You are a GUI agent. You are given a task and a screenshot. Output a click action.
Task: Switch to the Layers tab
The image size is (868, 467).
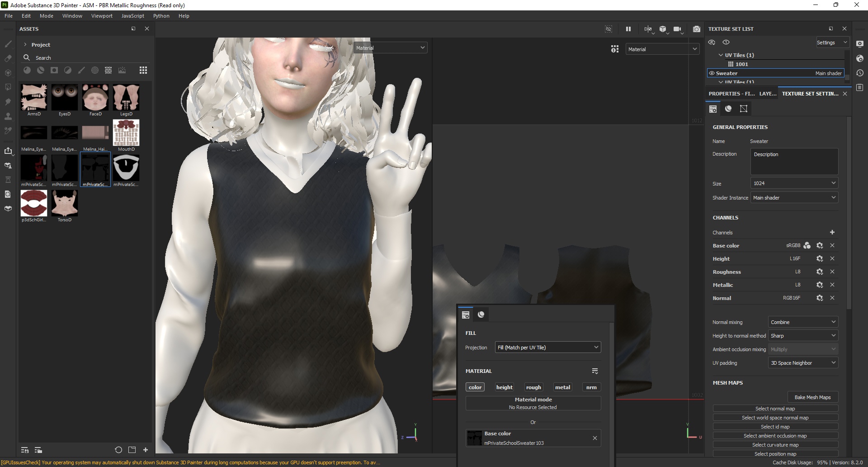coord(768,94)
